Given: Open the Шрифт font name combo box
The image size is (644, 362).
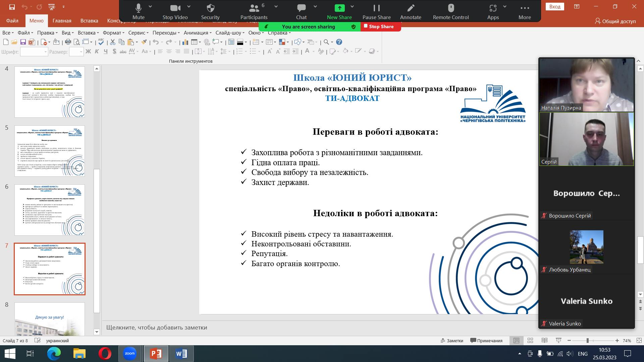Looking at the screenshot, I should point(34,52).
